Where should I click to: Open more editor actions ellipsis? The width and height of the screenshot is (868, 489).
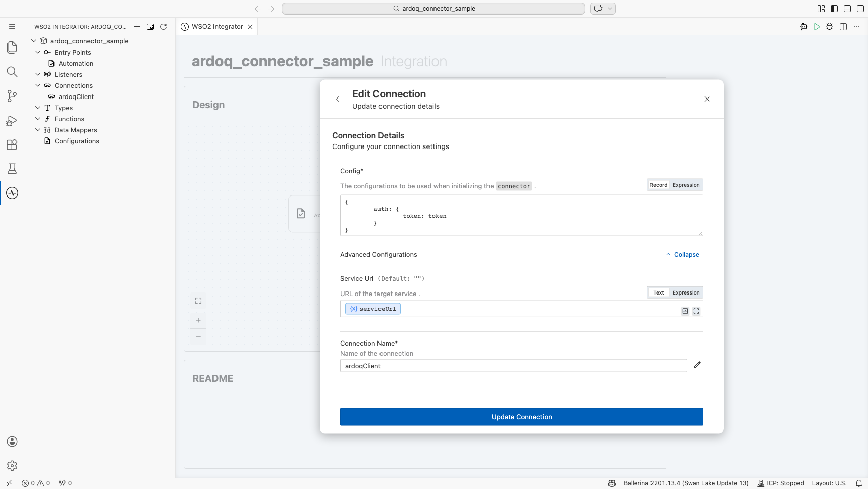[x=856, y=27]
